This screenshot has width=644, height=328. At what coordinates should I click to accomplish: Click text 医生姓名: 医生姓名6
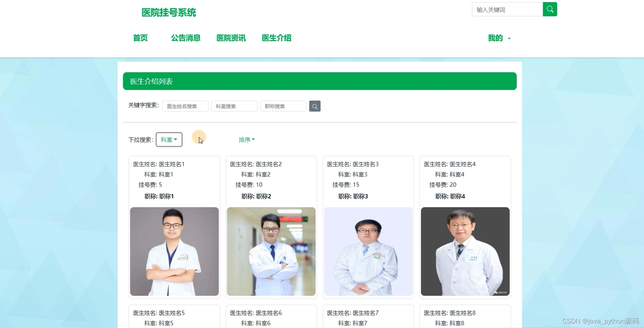coord(256,313)
